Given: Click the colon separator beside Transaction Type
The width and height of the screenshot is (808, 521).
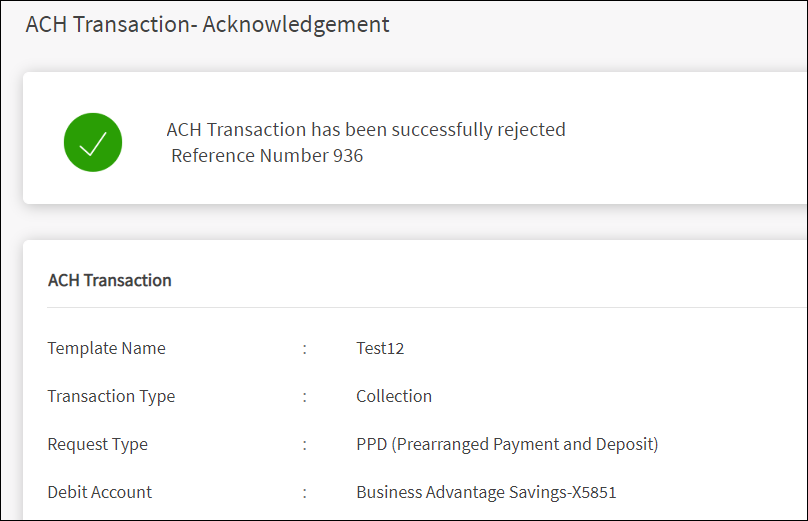Looking at the screenshot, I should click(305, 397).
